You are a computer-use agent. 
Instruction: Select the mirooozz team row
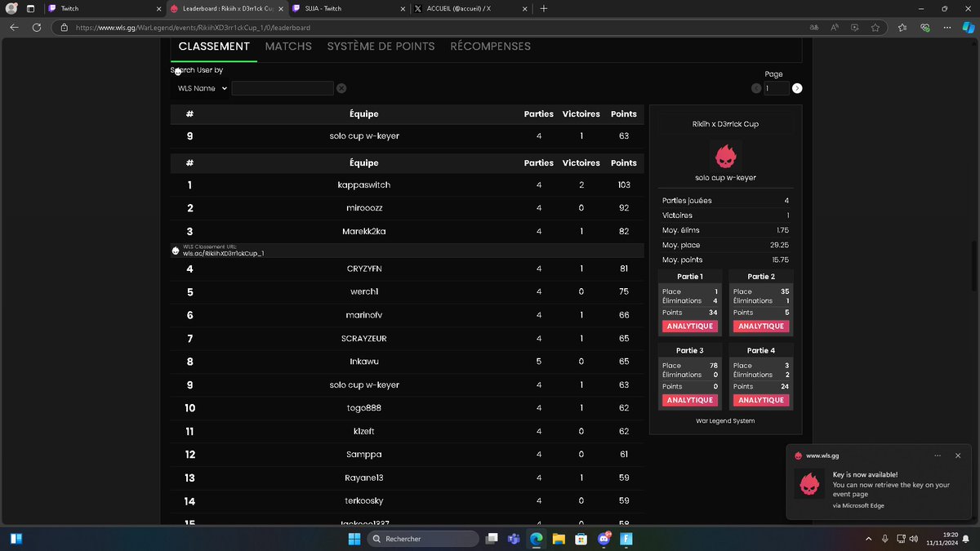(x=408, y=208)
